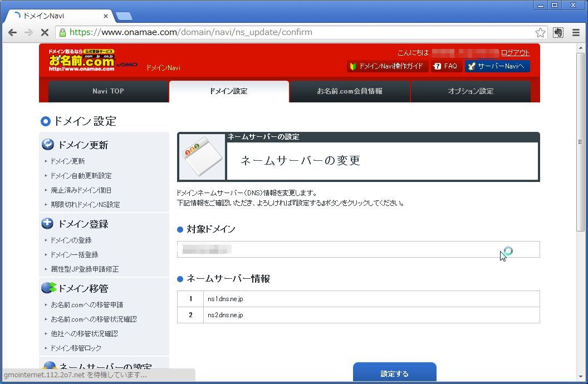Stop page loading with X icon
This screenshot has height=384, width=588.
[x=45, y=33]
